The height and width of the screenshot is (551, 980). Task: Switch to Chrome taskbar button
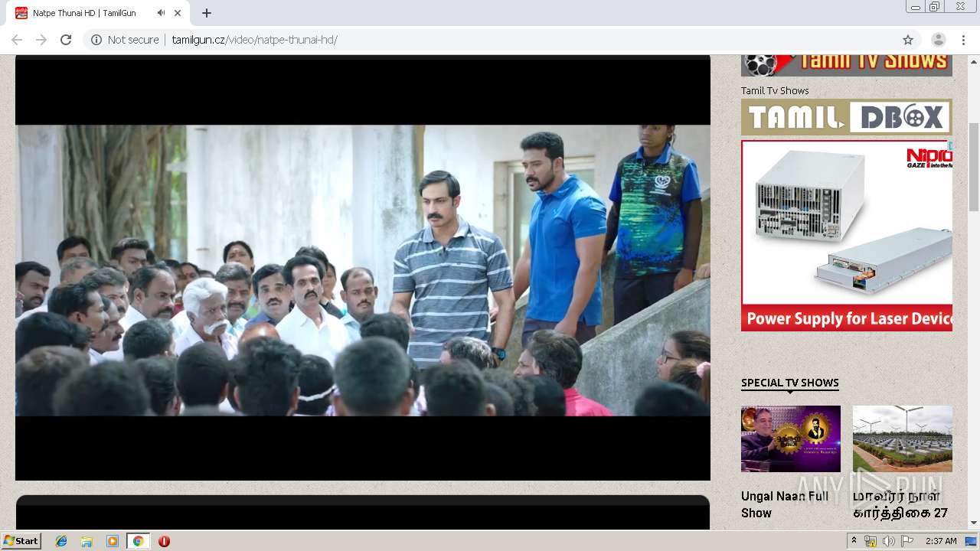tap(139, 541)
